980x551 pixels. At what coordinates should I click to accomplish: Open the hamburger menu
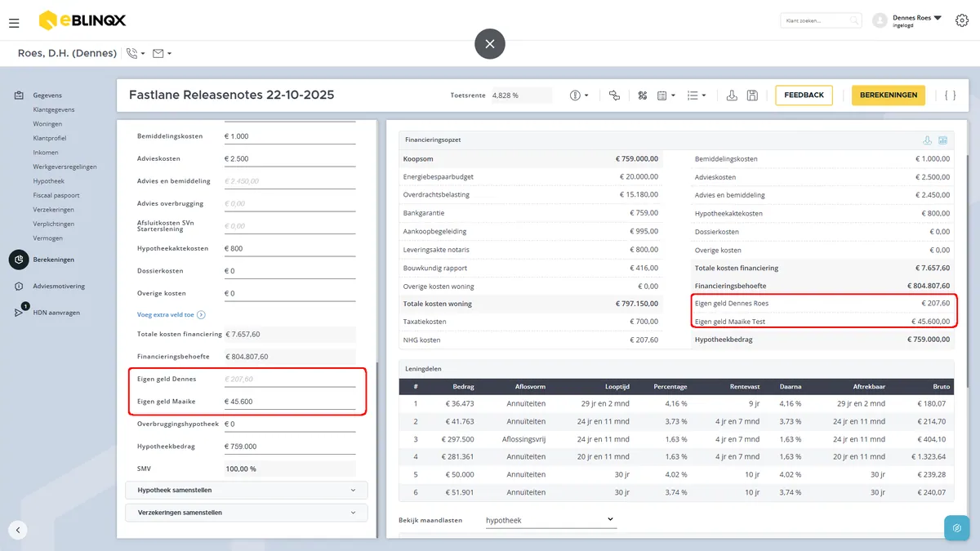pyautogui.click(x=14, y=24)
